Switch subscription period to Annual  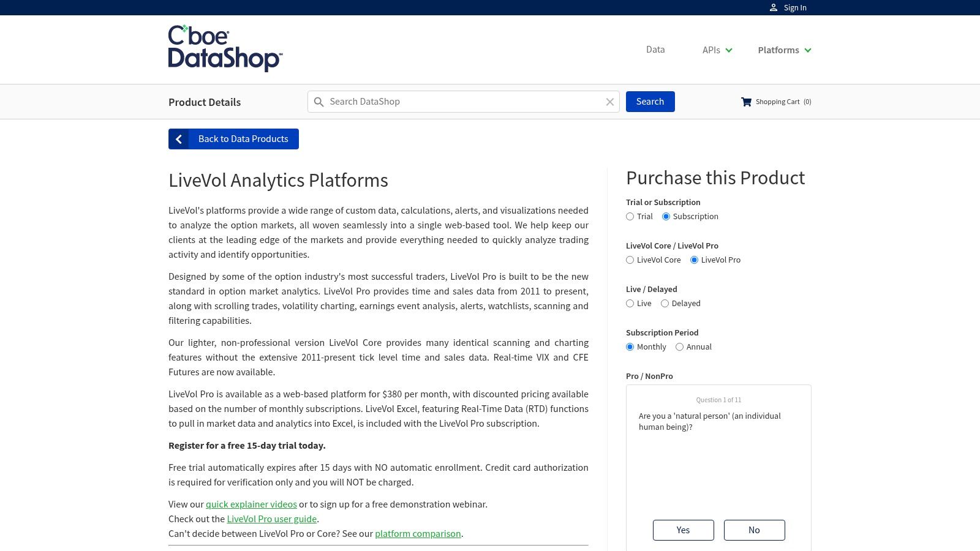pyautogui.click(x=679, y=347)
